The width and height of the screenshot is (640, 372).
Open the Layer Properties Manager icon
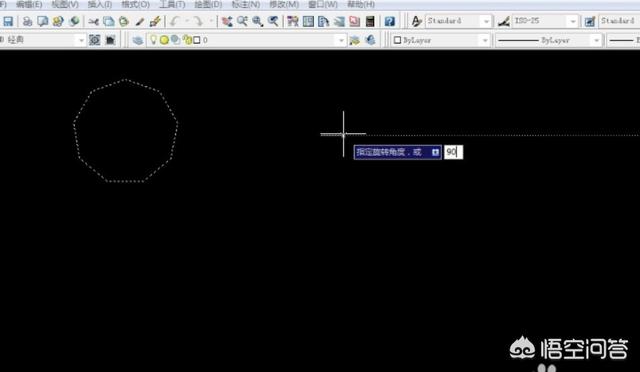click(x=138, y=40)
